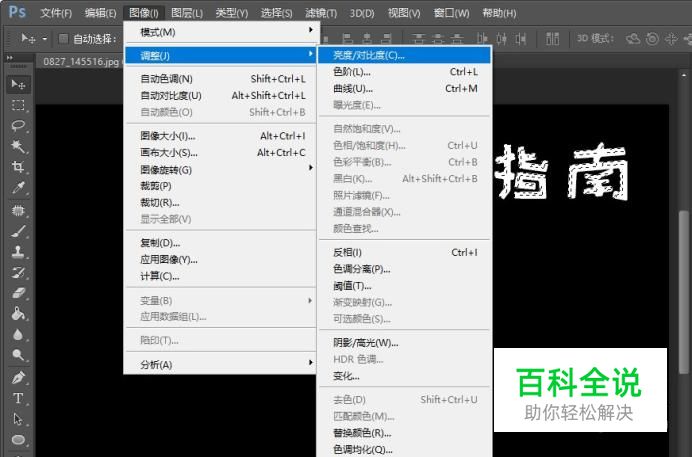Click the 3D roll mode icon
Viewport: 692px width, 457px height.
pos(652,39)
